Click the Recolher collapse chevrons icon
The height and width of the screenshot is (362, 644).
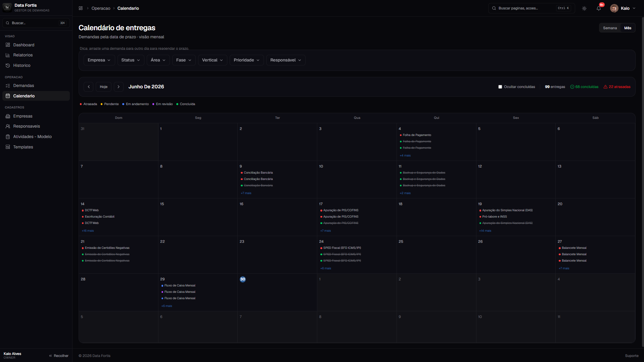click(x=50, y=356)
